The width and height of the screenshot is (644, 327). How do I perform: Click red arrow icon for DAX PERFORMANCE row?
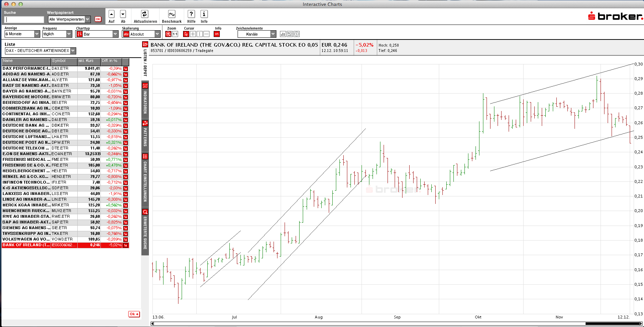(x=126, y=69)
